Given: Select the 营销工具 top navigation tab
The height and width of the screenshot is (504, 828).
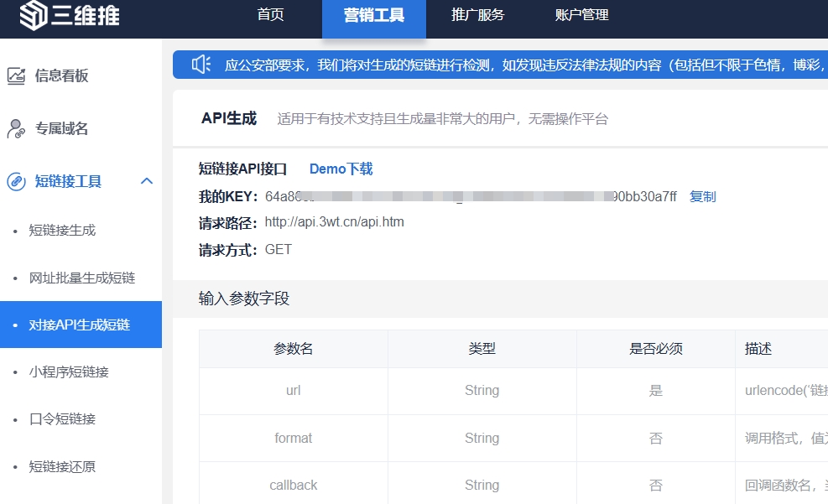Looking at the screenshot, I should click(373, 15).
